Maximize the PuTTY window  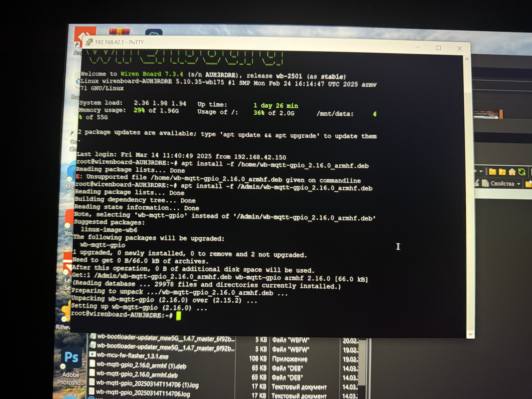[x=438, y=48]
